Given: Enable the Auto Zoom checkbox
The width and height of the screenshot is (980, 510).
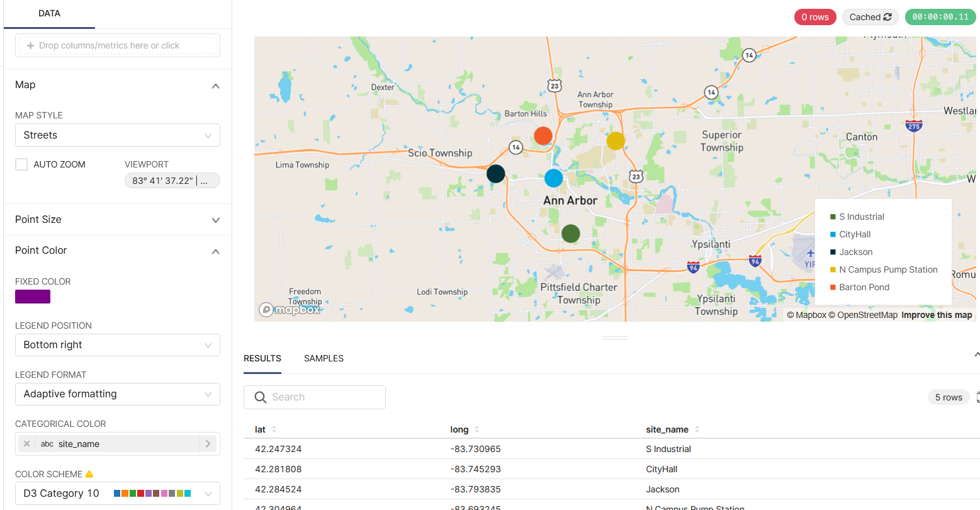Looking at the screenshot, I should coord(21,164).
